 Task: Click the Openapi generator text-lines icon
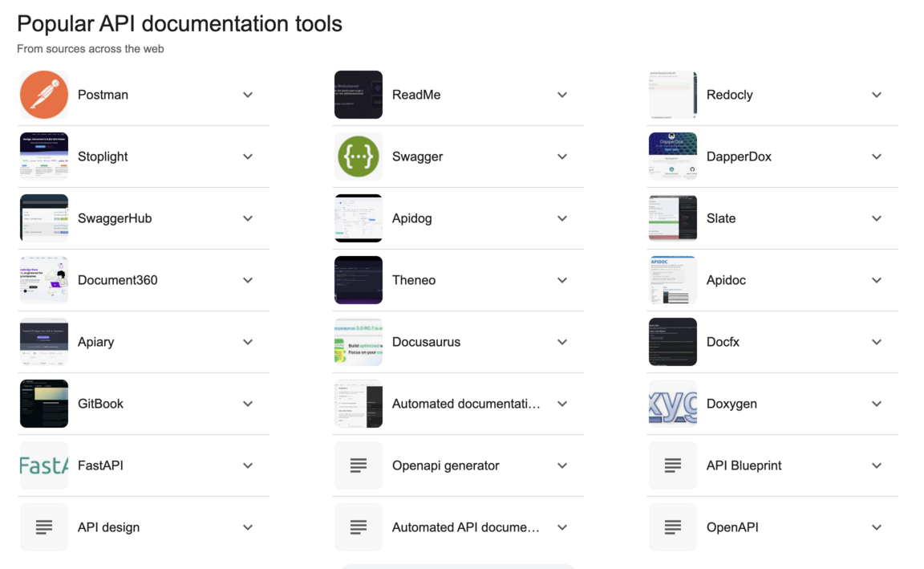click(x=359, y=465)
